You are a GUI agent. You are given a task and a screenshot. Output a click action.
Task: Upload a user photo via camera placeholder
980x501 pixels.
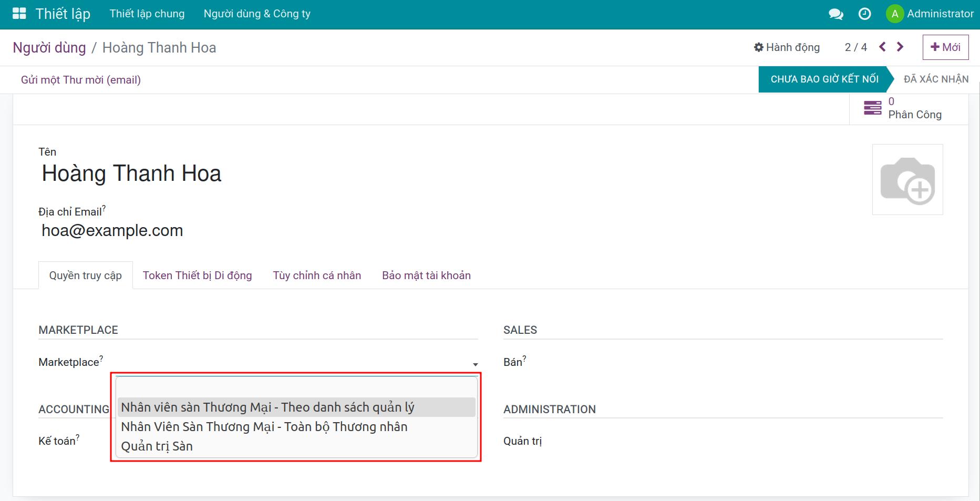[907, 179]
